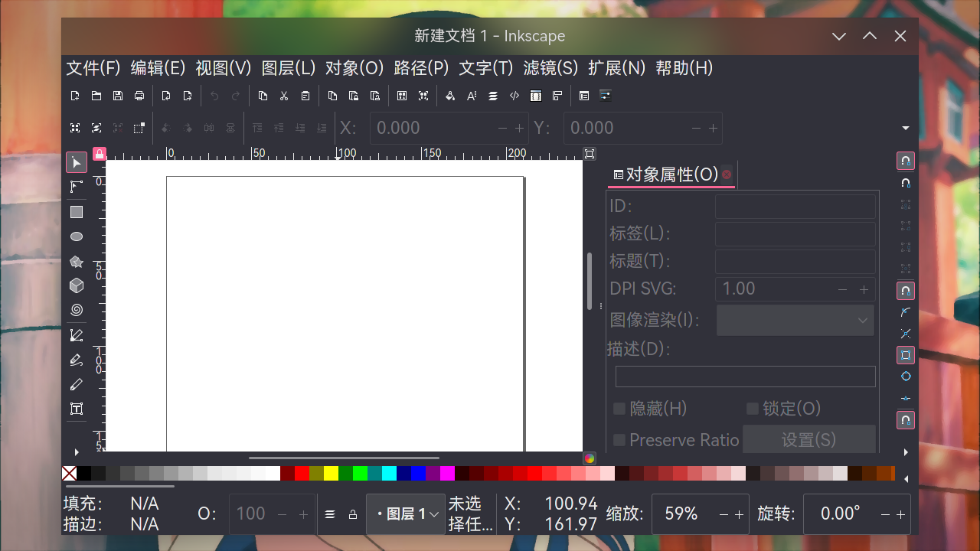
Task: Expand the toolbar options arrow at top right
Action: coord(905,128)
